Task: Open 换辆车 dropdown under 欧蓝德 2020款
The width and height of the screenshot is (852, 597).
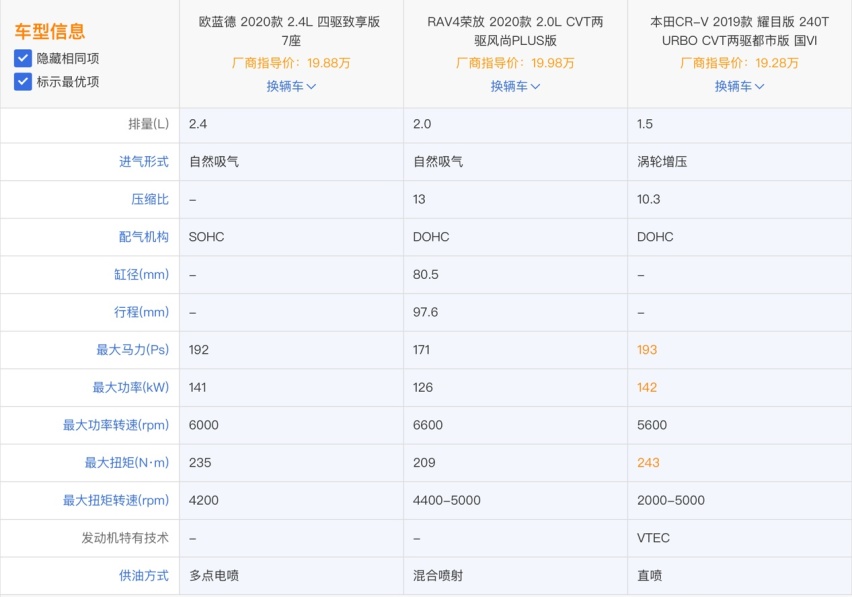Action: pyautogui.click(x=291, y=86)
